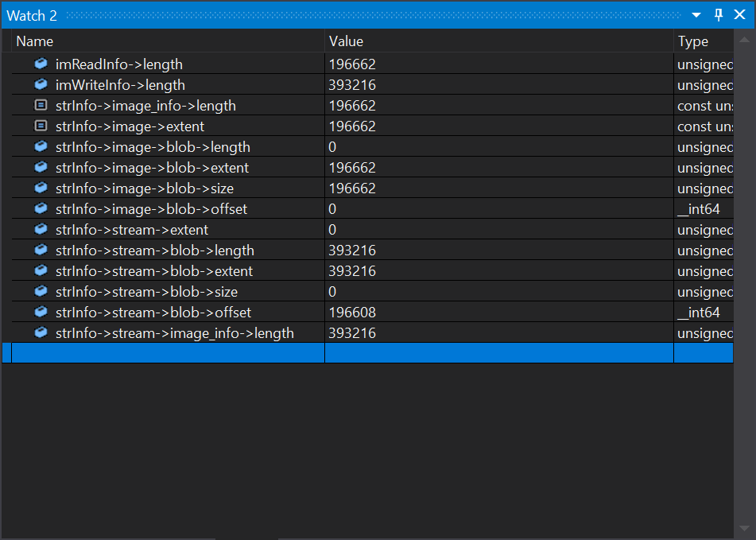The width and height of the screenshot is (756, 540).
Task: Click the Value column header
Action: pos(345,41)
